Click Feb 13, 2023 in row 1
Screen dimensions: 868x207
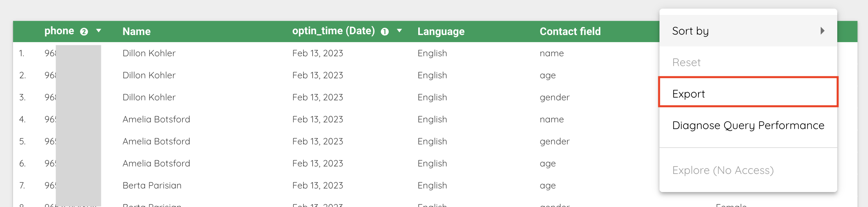pos(318,53)
